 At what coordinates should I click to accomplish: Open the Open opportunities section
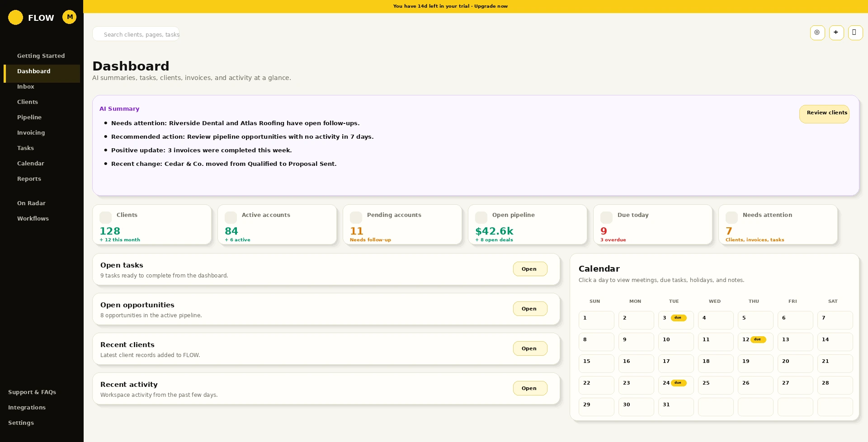pos(530,309)
